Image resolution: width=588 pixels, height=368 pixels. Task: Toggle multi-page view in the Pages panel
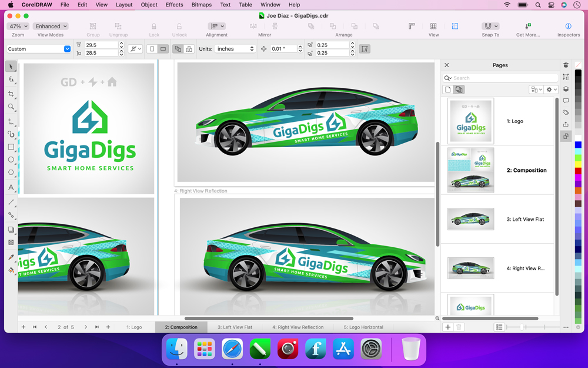pos(459,89)
